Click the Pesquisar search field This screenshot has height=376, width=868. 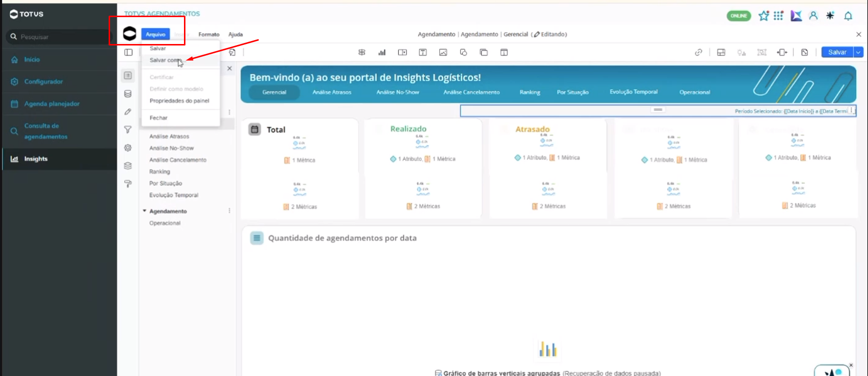click(x=59, y=37)
